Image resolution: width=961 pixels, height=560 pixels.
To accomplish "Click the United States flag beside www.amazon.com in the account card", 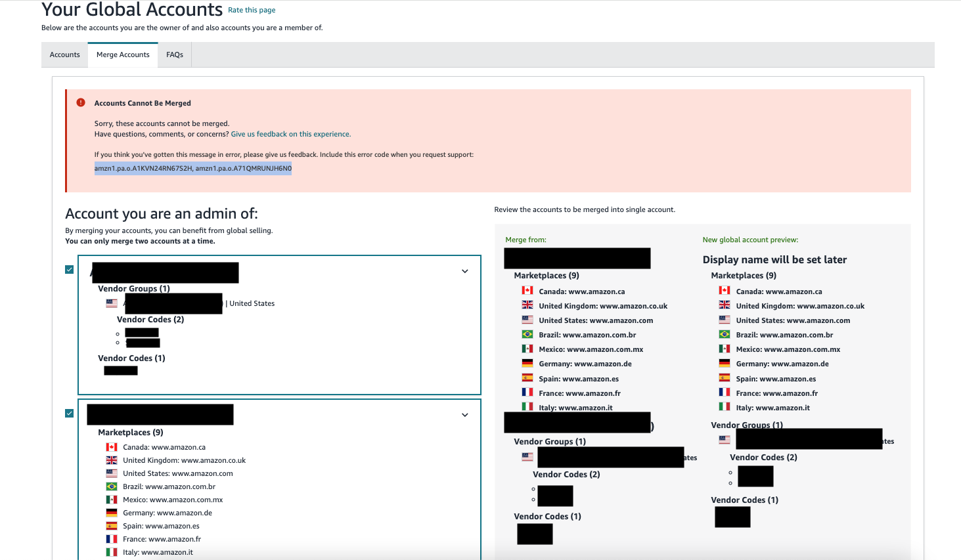I will pyautogui.click(x=112, y=473).
